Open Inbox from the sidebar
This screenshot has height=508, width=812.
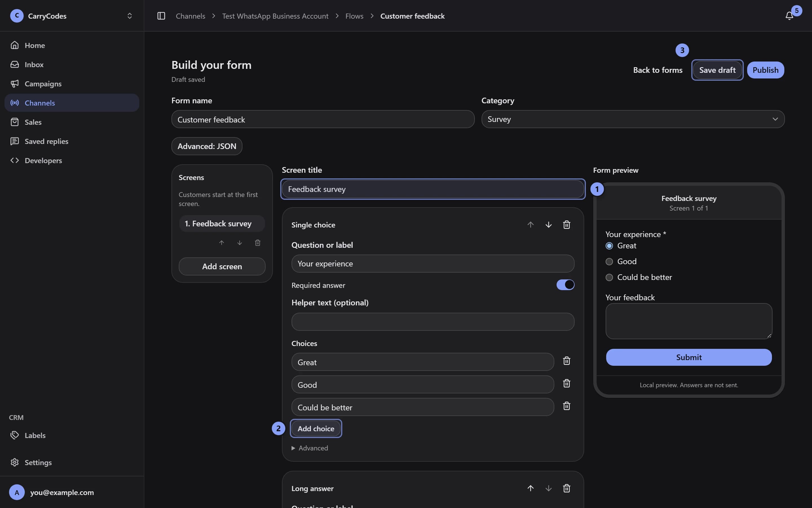tap(72, 64)
